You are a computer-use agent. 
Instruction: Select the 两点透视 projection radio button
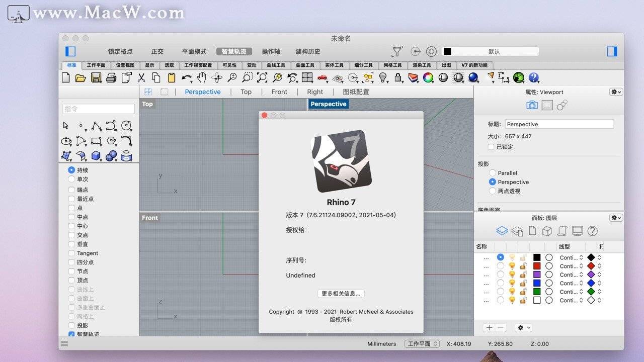[x=493, y=191]
